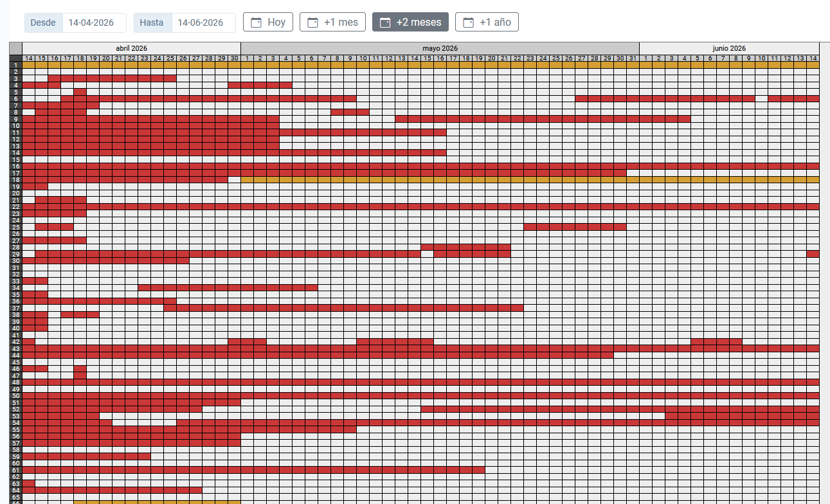Viewport: 830px width, 504px height.
Task: Click the row number 44 header
Action: (x=15, y=355)
